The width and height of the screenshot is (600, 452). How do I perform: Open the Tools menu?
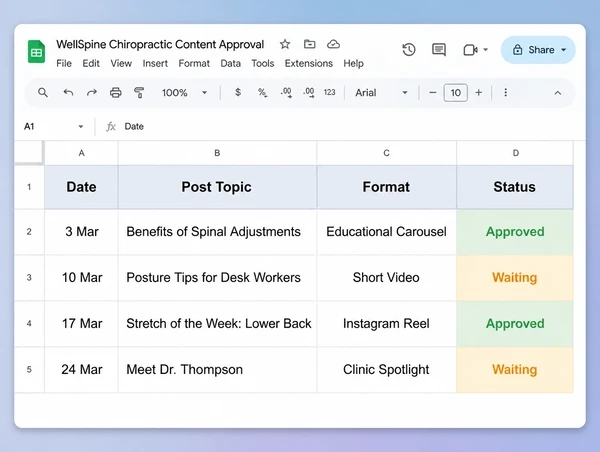[x=262, y=63]
